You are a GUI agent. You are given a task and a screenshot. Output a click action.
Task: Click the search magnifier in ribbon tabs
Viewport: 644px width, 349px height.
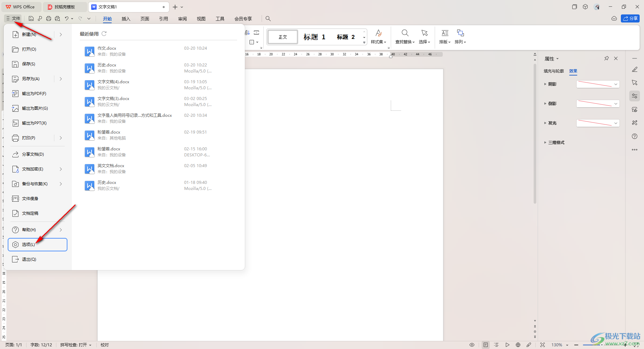coord(268,19)
